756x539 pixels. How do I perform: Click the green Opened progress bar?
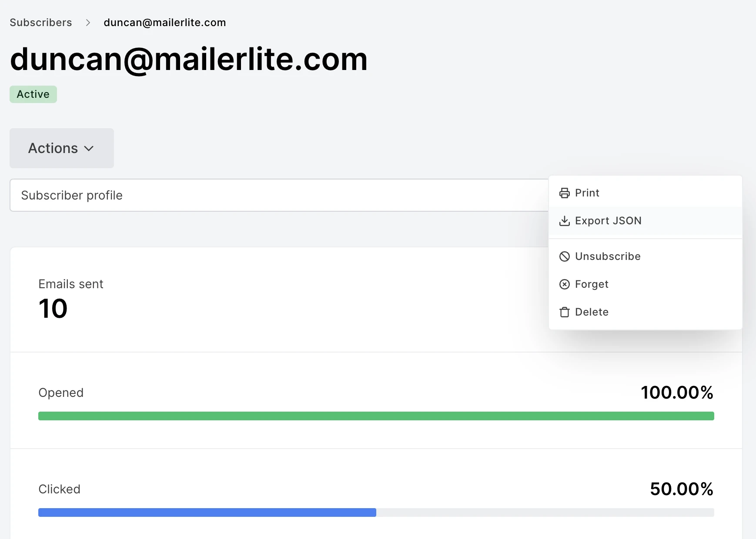point(376,416)
